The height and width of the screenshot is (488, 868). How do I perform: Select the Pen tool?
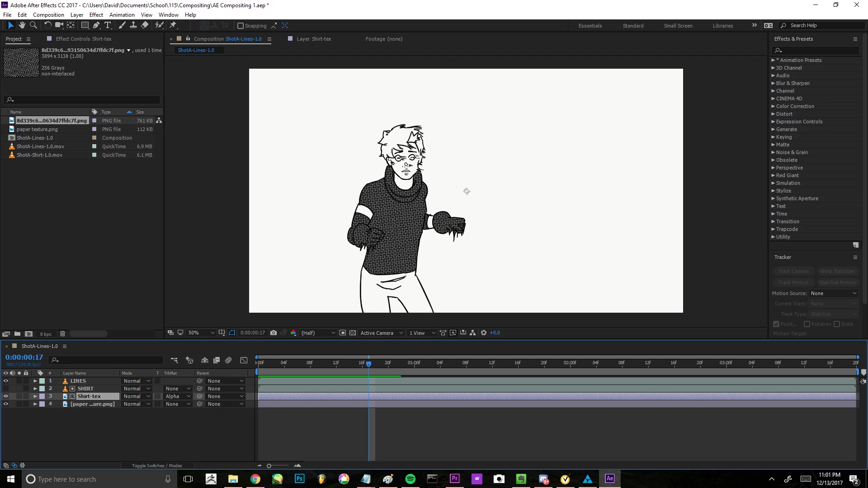click(x=96, y=25)
